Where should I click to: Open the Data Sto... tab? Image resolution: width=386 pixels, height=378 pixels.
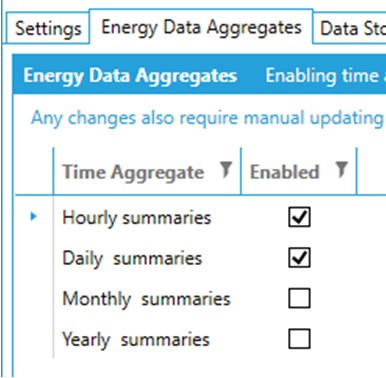tap(350, 28)
